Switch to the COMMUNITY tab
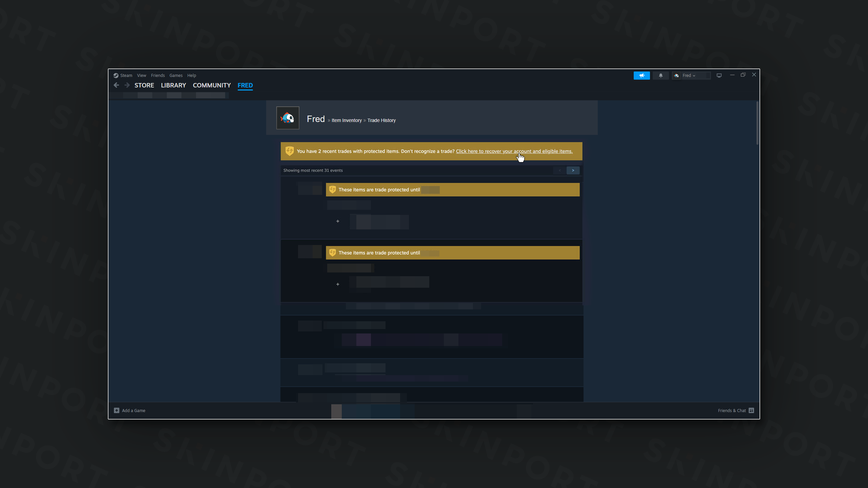Screen dimensions: 868x488 point(212,85)
